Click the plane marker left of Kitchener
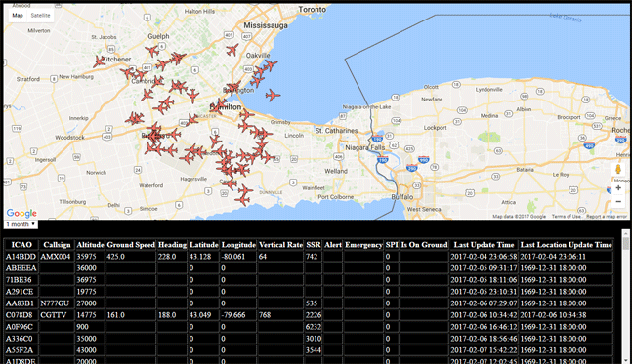The width and height of the screenshot is (632, 364). click(x=99, y=61)
